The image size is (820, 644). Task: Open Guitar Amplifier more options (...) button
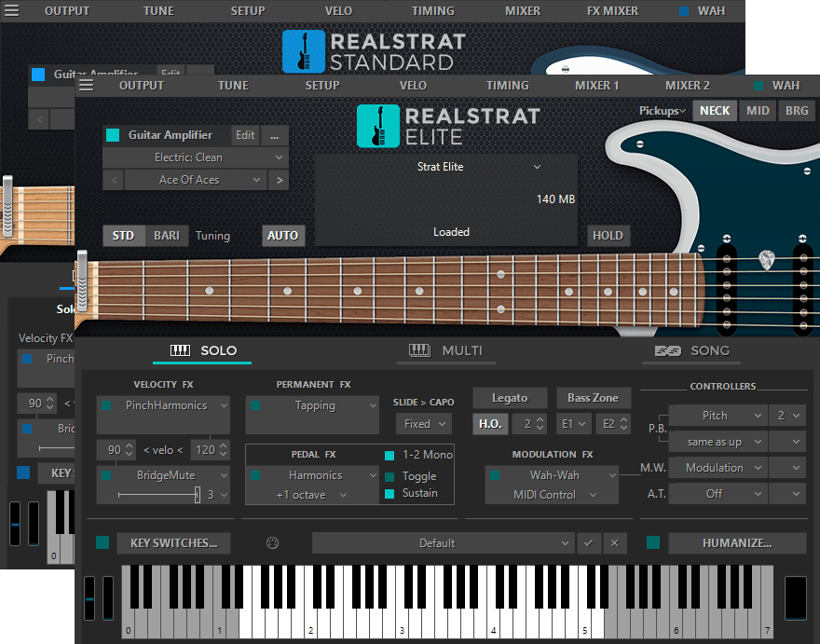274,135
